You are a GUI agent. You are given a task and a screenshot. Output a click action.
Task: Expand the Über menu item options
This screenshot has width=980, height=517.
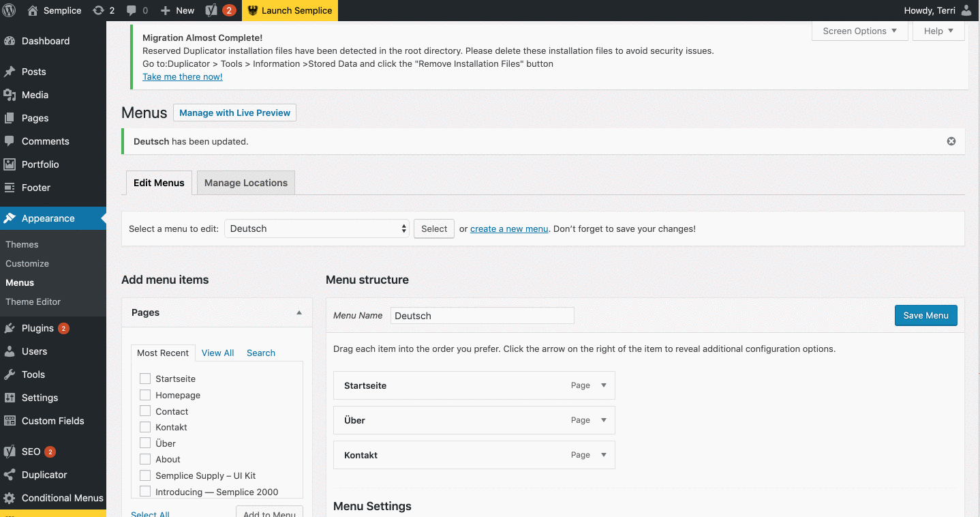pos(603,420)
